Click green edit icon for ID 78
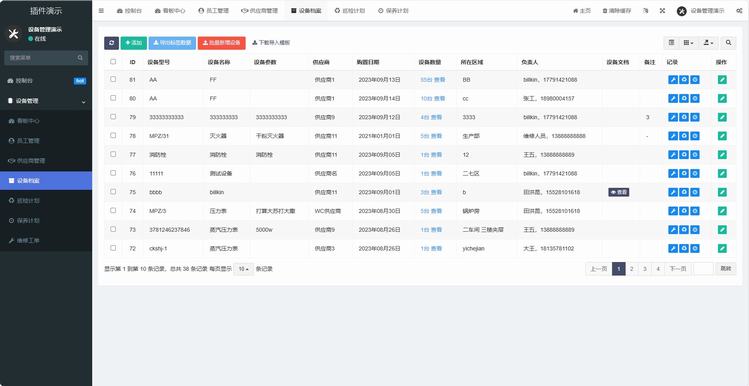The width and height of the screenshot is (749, 386). 722,136
